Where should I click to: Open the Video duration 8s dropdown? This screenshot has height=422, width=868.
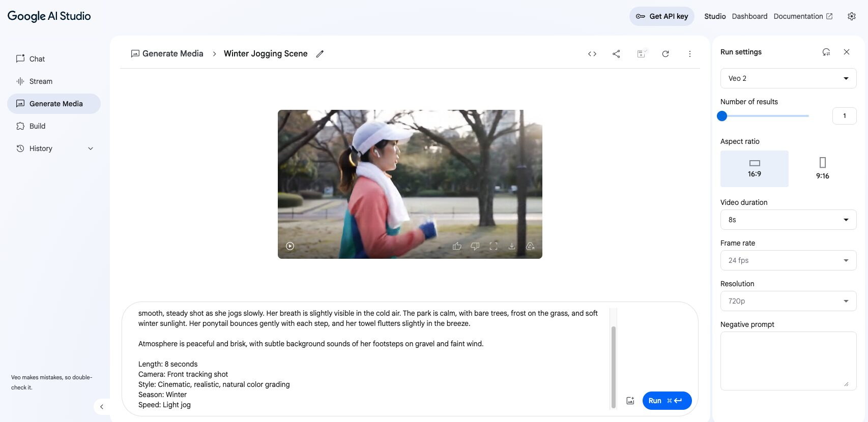click(x=789, y=220)
